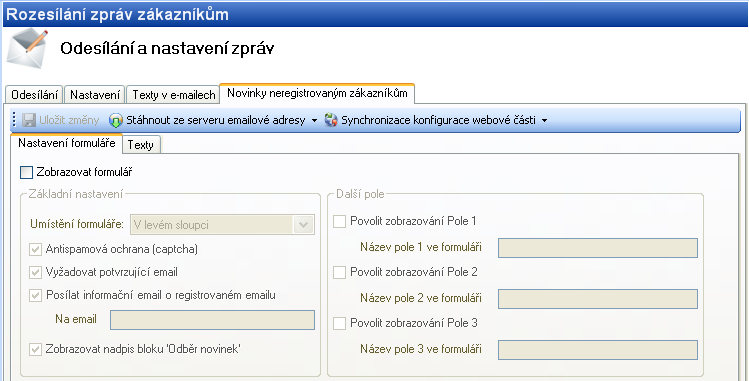Screen dimensions: 749x381
Task: Click the Název pole 2 ve formuláři field
Action: tap(598, 299)
